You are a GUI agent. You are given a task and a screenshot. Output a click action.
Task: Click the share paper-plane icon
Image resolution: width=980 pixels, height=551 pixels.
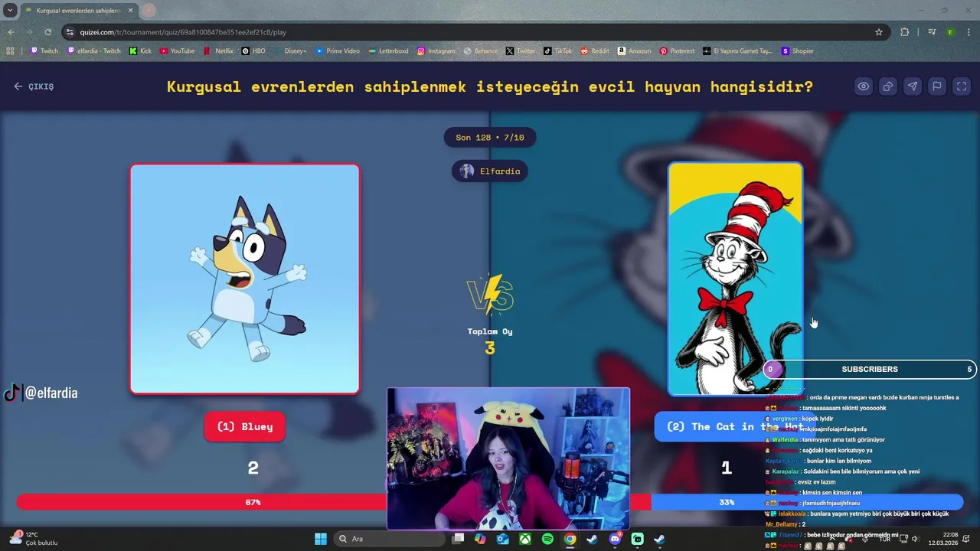(913, 86)
